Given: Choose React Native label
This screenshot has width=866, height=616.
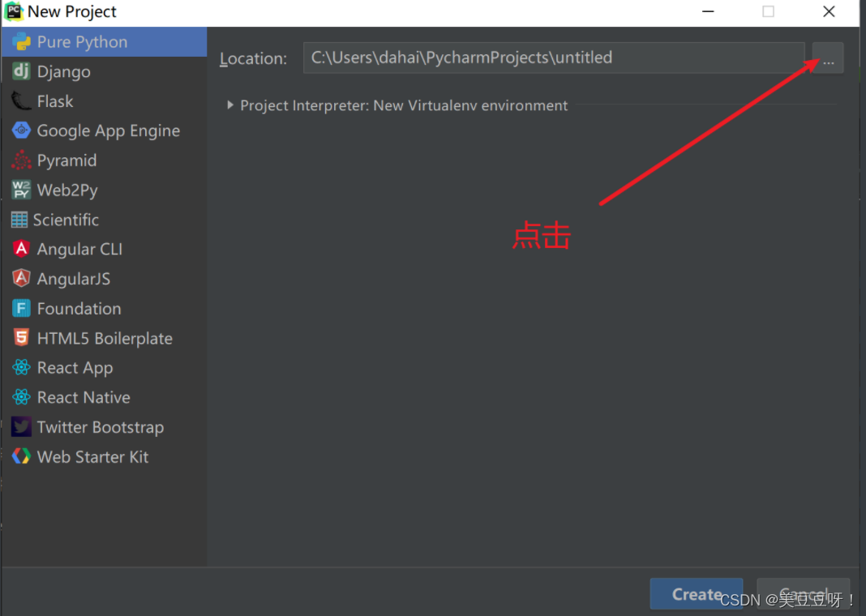Looking at the screenshot, I should pos(84,397).
